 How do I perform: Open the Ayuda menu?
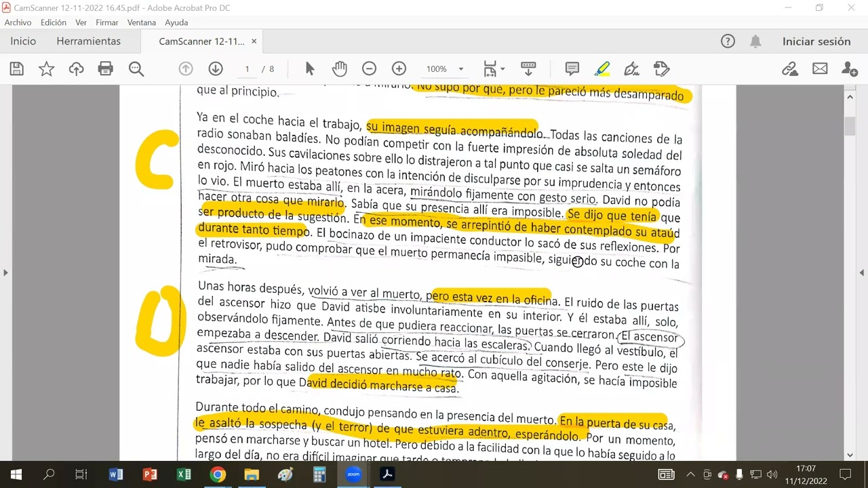176,22
